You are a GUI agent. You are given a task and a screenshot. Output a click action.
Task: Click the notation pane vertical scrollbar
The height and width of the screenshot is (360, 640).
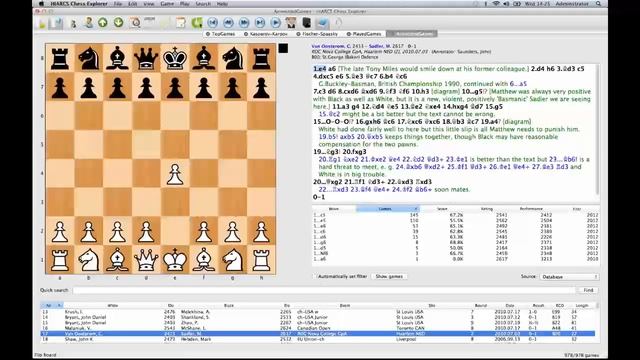tap(598, 129)
